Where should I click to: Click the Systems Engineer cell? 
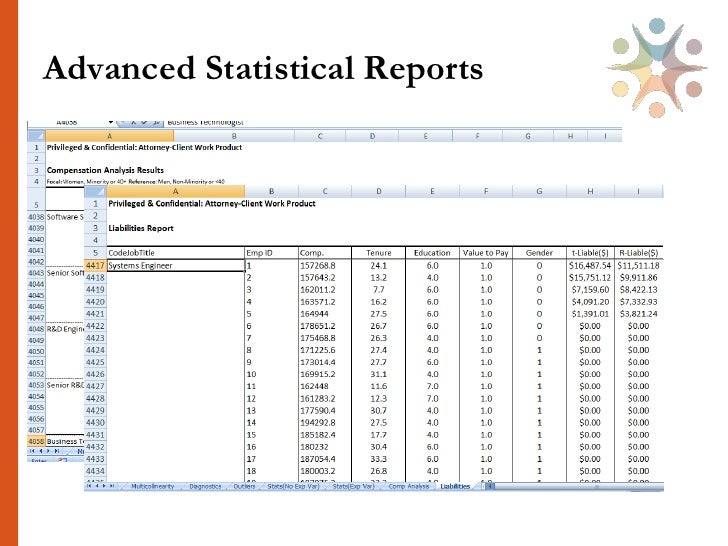tap(176, 266)
